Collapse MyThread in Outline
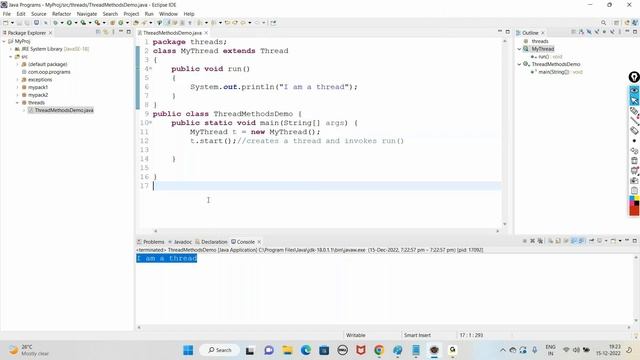The height and width of the screenshot is (360, 640). 519,49
